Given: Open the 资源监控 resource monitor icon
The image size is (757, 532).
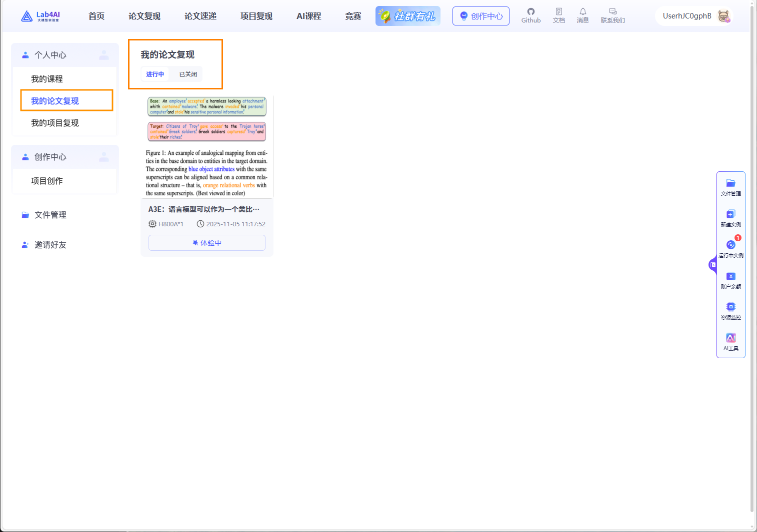Looking at the screenshot, I should tap(730, 311).
